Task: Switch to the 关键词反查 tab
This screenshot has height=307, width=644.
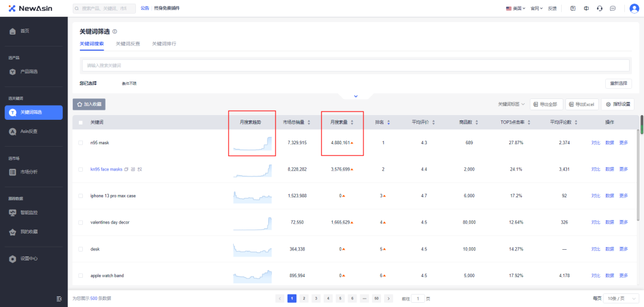Action: click(x=128, y=44)
